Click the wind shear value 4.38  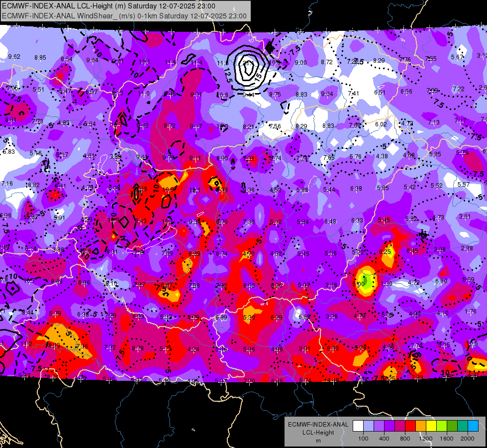pos(382,156)
